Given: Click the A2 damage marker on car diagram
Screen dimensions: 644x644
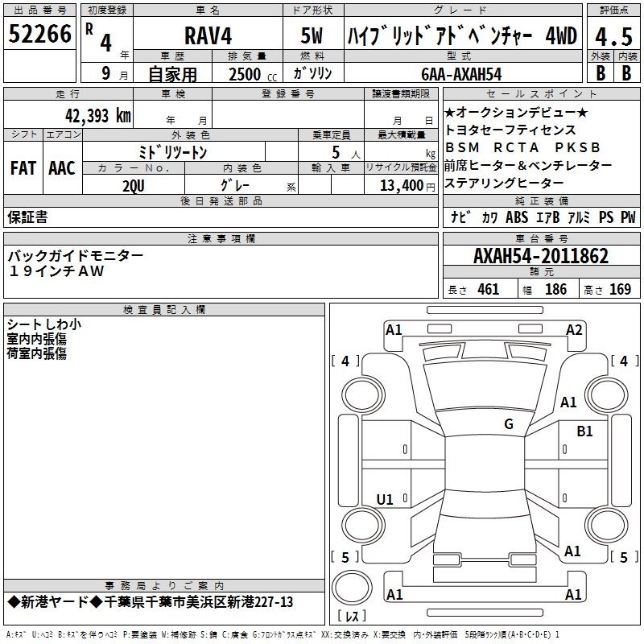Looking at the screenshot, I should pyautogui.click(x=573, y=329).
